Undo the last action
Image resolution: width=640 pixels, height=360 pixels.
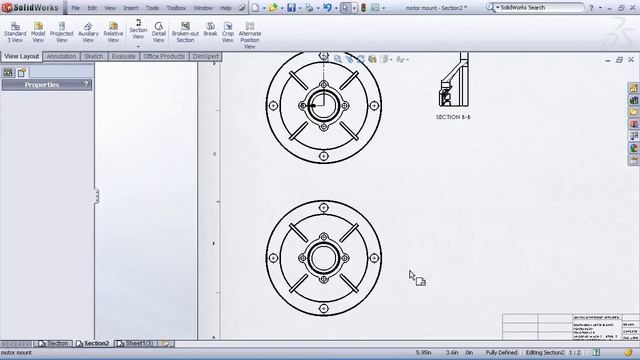point(327,7)
